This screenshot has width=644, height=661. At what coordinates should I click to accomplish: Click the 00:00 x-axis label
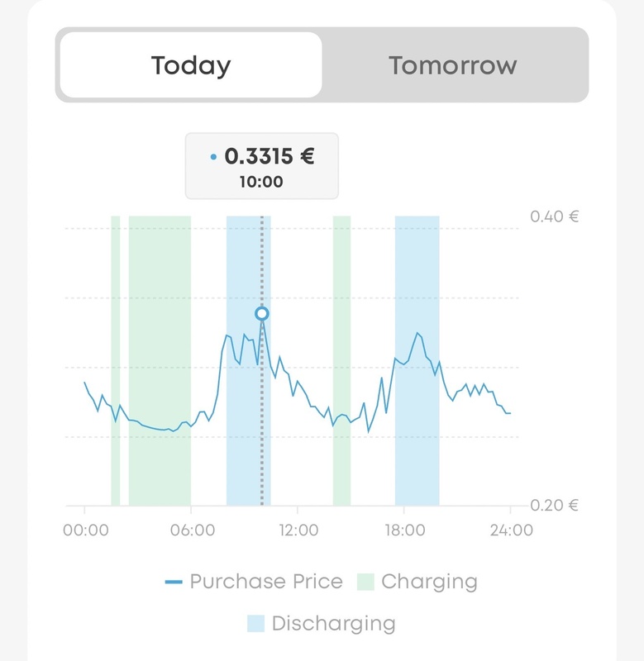click(x=85, y=530)
